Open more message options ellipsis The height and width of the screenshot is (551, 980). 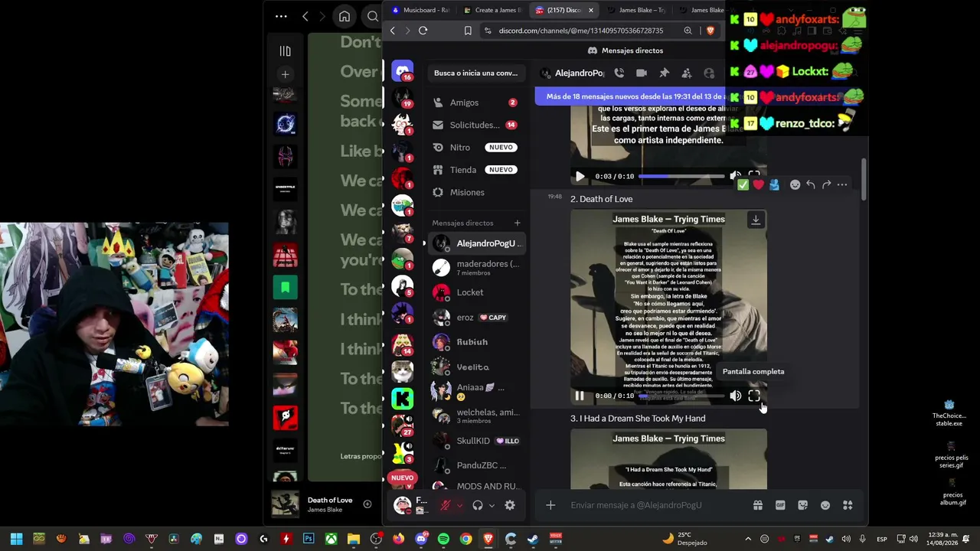[x=842, y=184]
